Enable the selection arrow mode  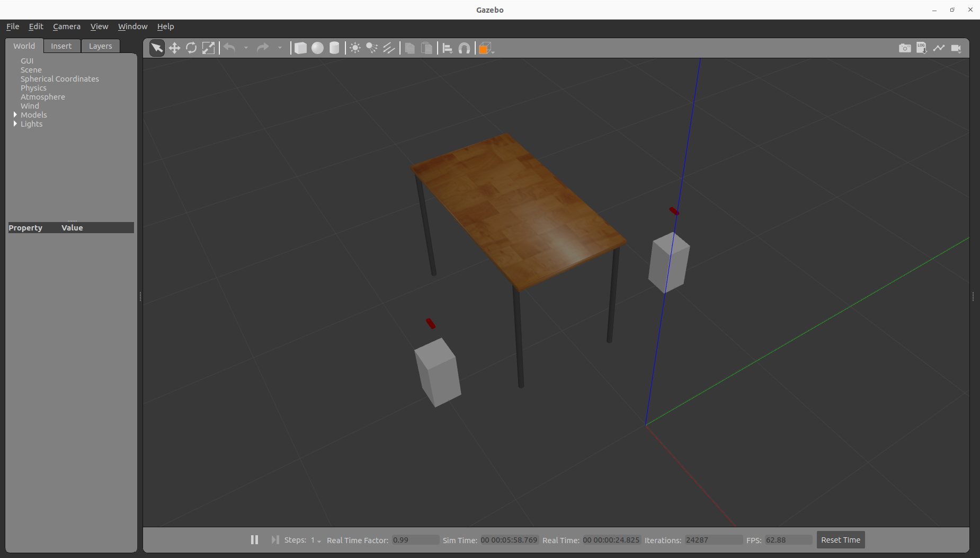click(157, 48)
